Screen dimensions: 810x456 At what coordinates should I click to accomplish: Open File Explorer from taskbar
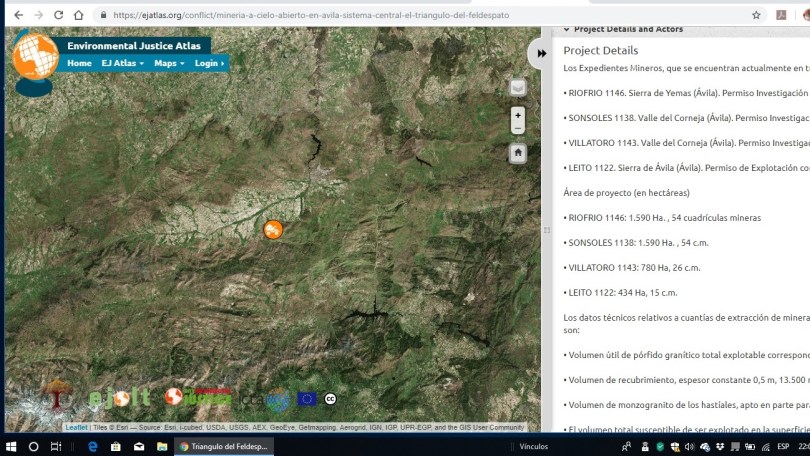pyautogui.click(x=162, y=446)
